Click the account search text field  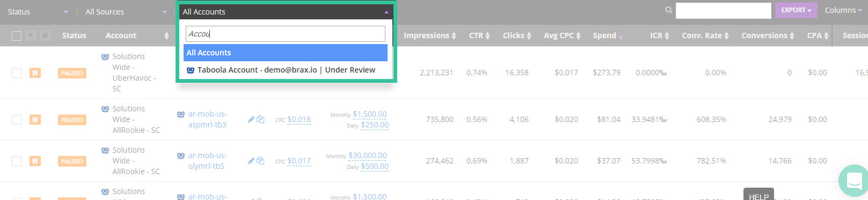(x=286, y=34)
